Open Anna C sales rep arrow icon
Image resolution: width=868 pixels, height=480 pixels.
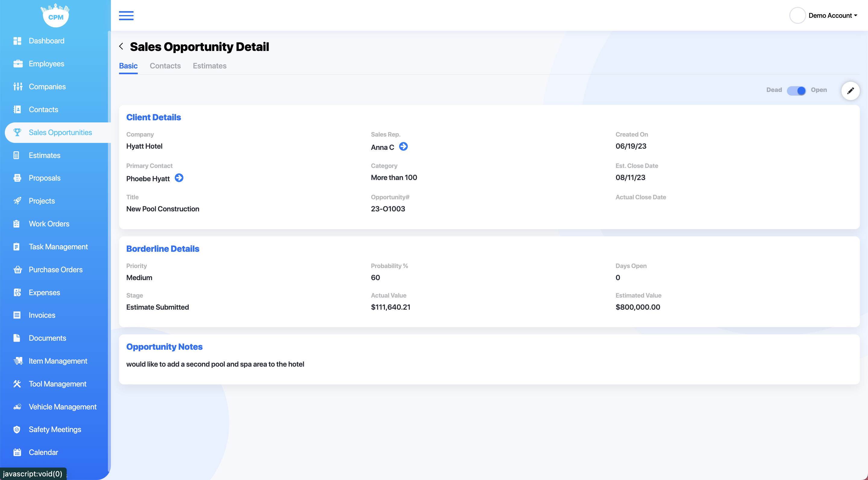[403, 146]
